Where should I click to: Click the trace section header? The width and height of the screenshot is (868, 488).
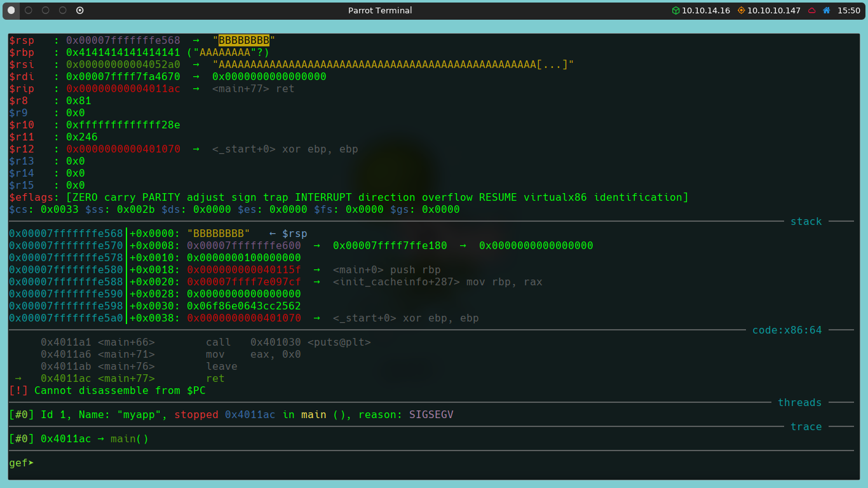(806, 427)
